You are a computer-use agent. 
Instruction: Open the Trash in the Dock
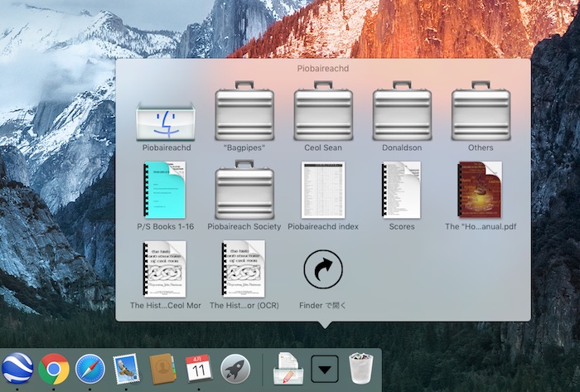pos(360,367)
